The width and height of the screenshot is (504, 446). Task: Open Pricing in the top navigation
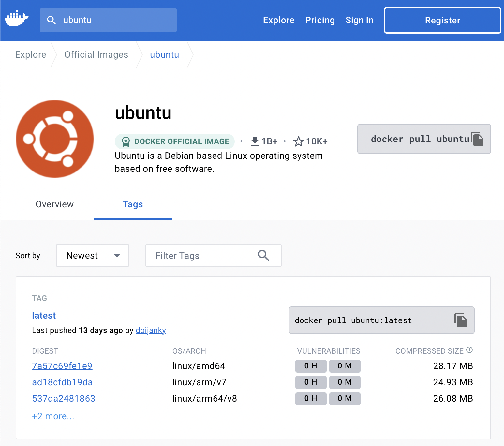(320, 20)
